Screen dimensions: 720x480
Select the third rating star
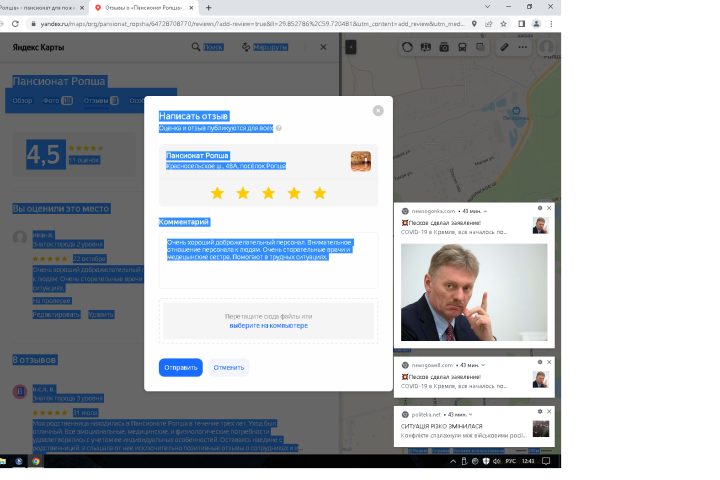tap(269, 193)
